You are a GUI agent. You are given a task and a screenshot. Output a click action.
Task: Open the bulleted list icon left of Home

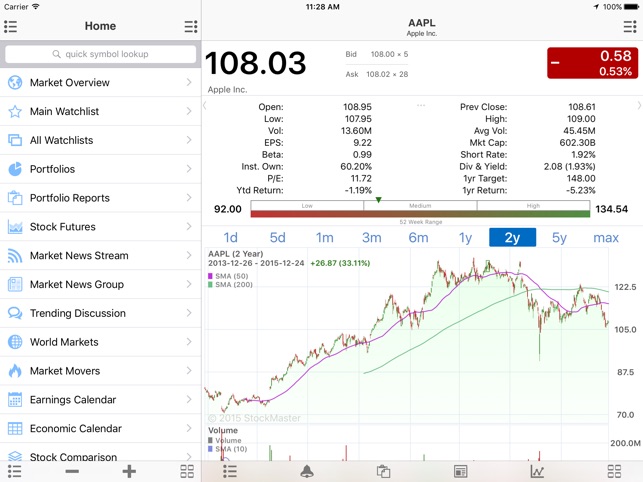11,26
